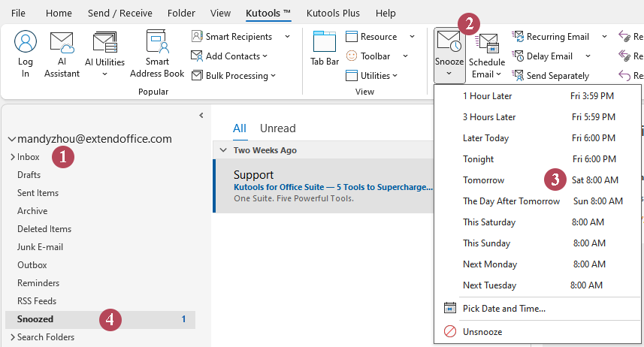The image size is (644, 347).
Task: Collapse the Two Weeks Ago group
Action: (223, 150)
